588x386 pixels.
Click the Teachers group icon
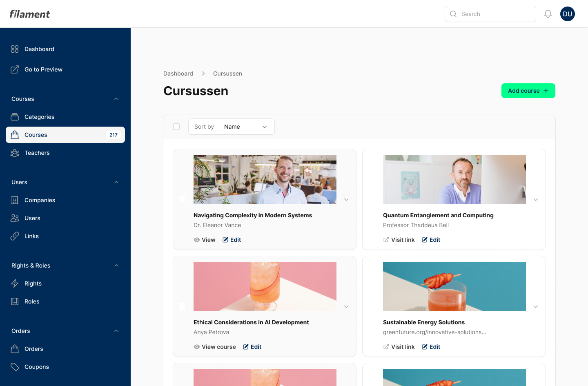tap(15, 153)
